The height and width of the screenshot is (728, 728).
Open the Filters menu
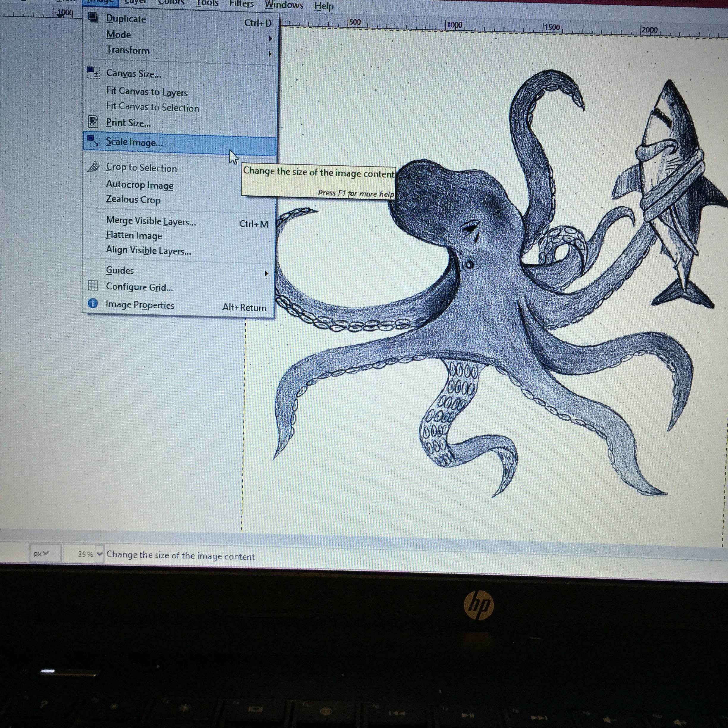241,4
